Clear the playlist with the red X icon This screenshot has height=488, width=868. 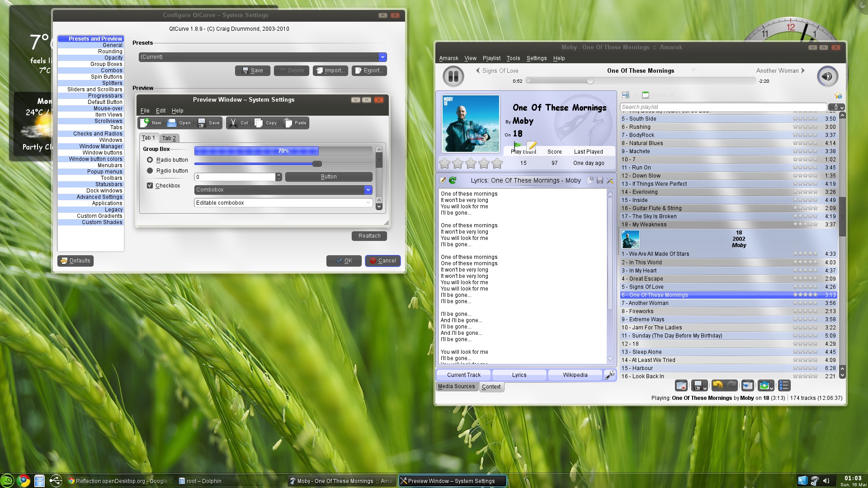coord(681,385)
